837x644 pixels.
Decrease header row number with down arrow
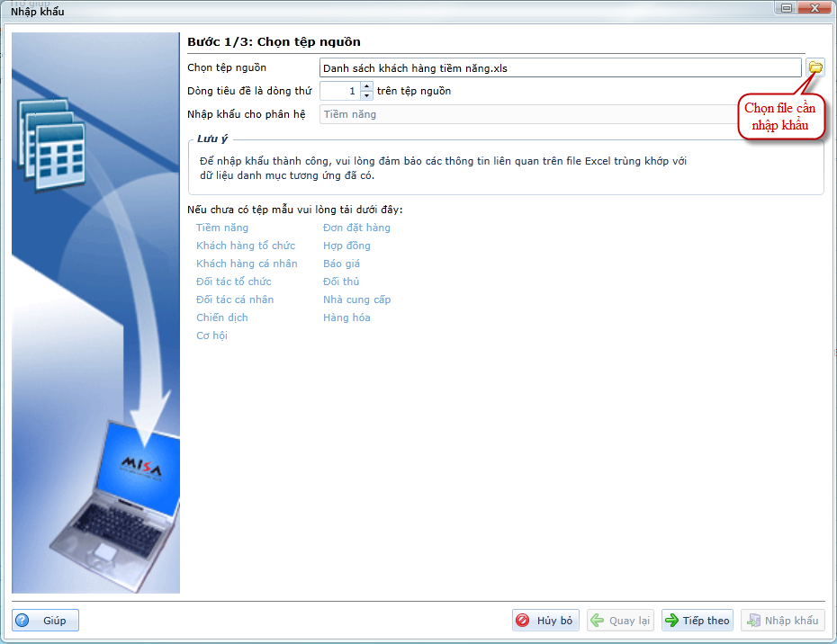coord(366,94)
